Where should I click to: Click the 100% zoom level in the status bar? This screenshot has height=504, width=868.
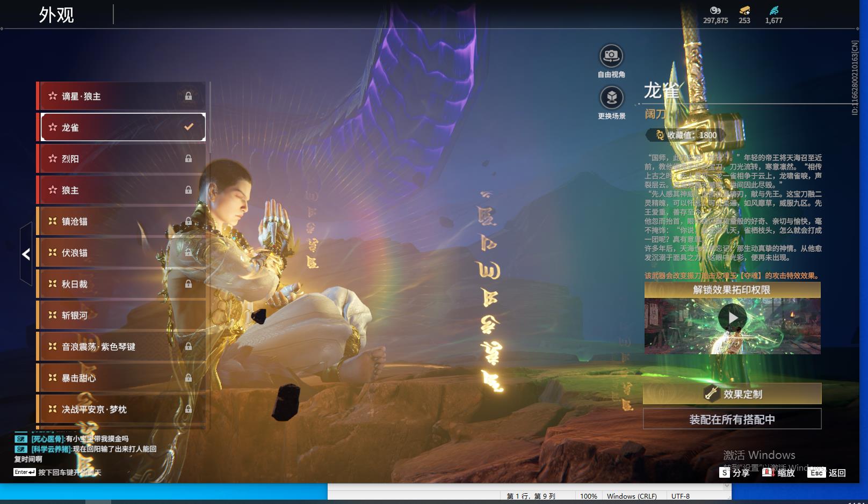[589, 496]
